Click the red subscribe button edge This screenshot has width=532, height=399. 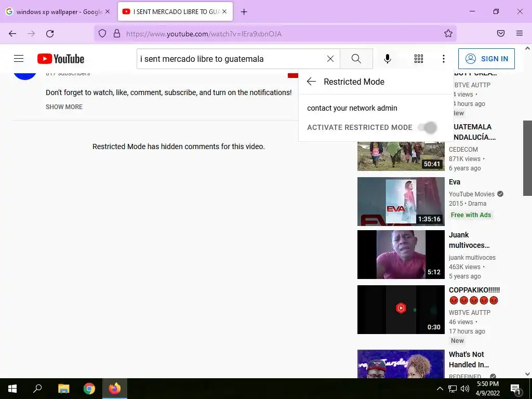(x=293, y=75)
